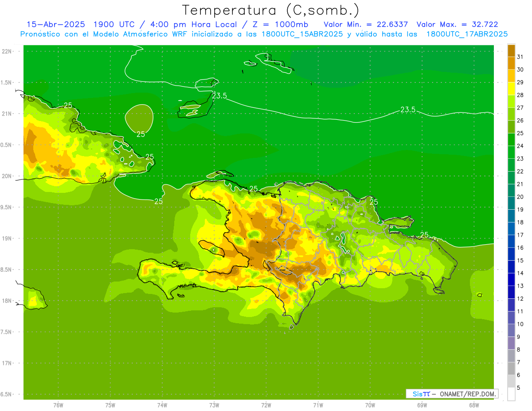Screen dimensions: 532x411
Task: Click the '21N' latitude axis label
Action: (x=7, y=114)
